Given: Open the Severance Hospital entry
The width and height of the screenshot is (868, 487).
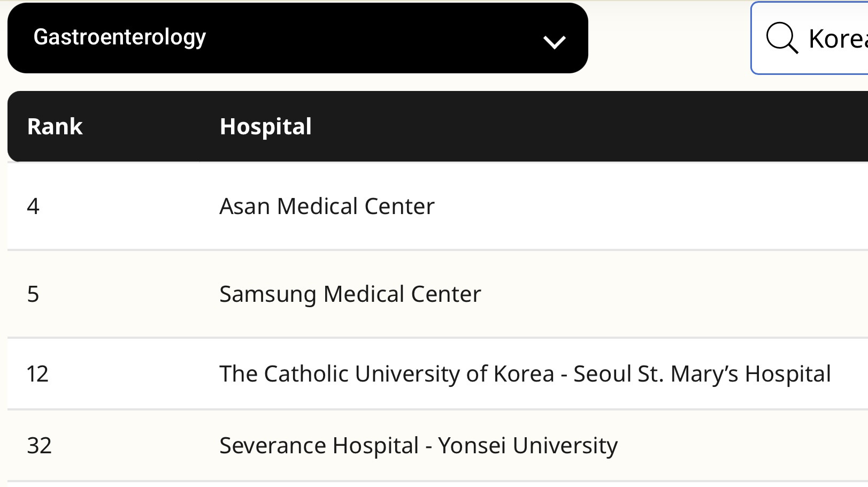Looking at the screenshot, I should point(319,445).
